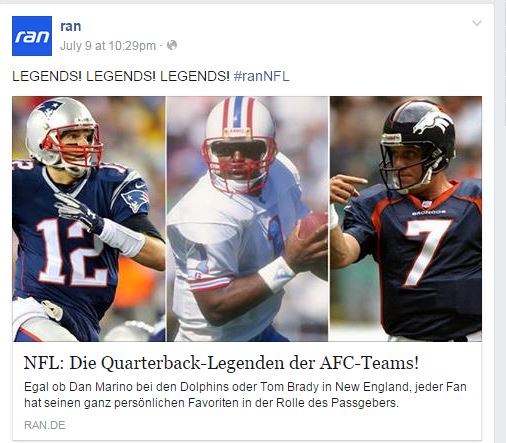Image resolution: width=506 pixels, height=443 pixels.
Task: Open the #ranNFL hashtag
Action: (x=262, y=76)
